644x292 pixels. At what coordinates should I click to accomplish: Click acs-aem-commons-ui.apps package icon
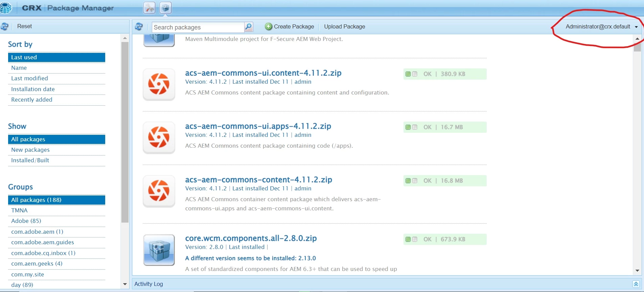[x=159, y=138]
